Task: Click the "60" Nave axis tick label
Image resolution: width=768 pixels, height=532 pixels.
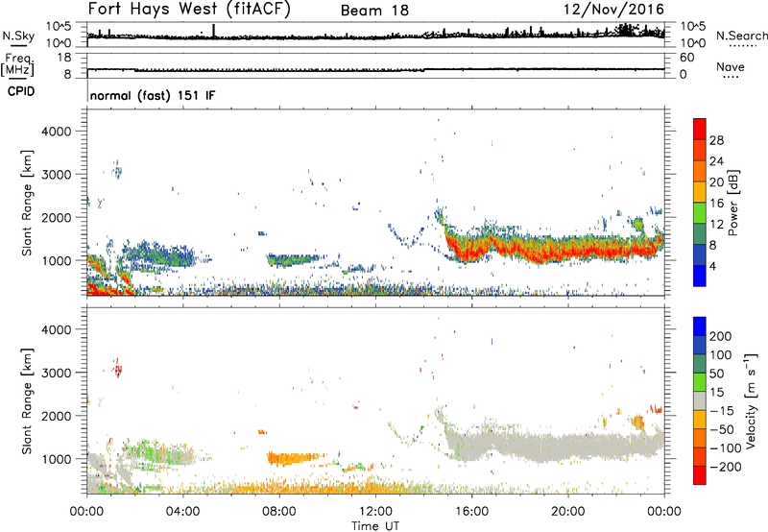Action: (686, 58)
